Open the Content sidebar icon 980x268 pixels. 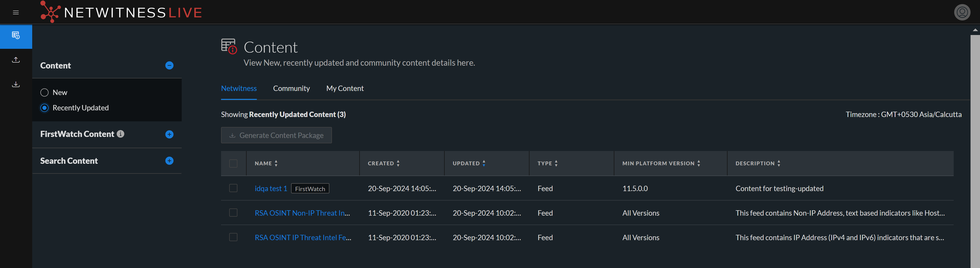(x=16, y=36)
